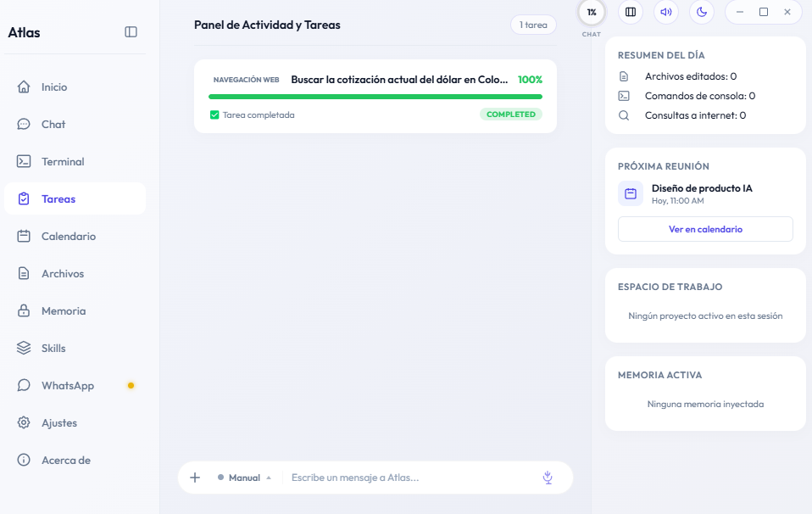The image size is (812, 514).
Task: Click the Acerca de info icon
Action: [24, 460]
